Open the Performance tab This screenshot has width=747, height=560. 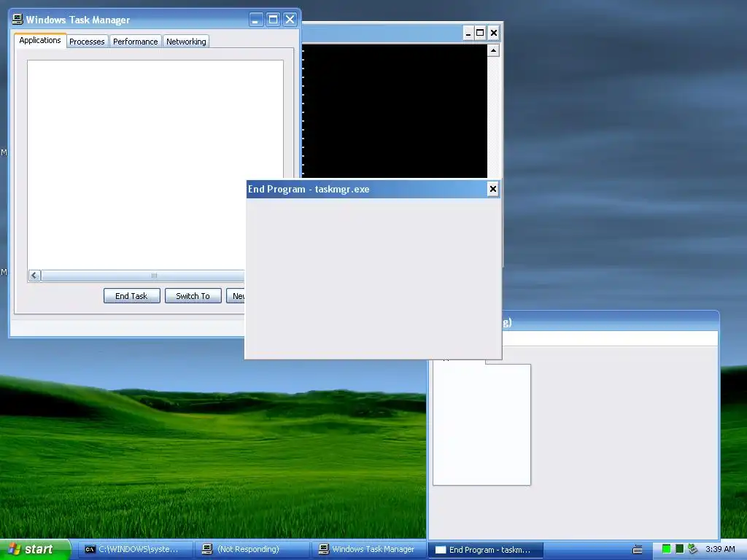(x=135, y=42)
